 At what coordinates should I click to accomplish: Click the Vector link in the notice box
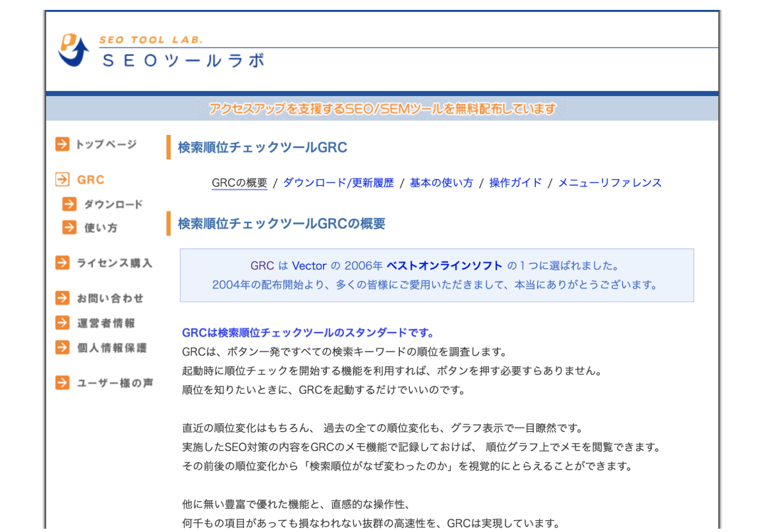pos(310,266)
